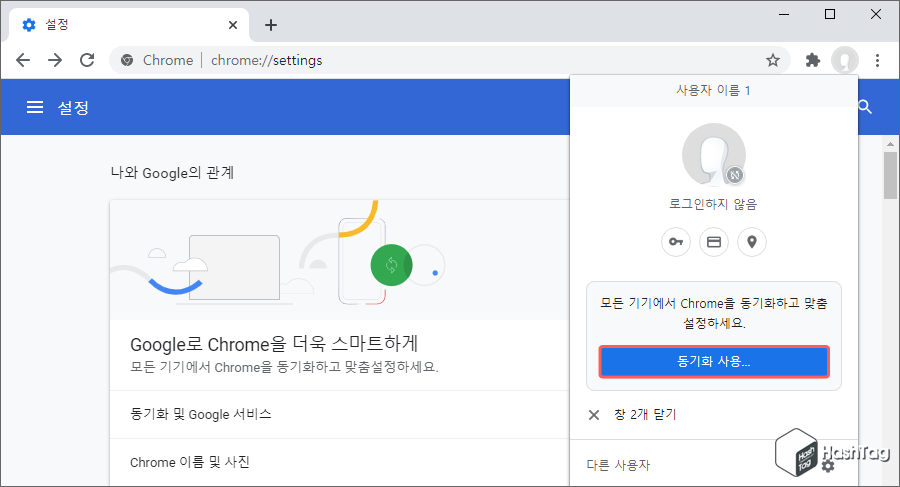Click the page scrollbar thumb

890,175
